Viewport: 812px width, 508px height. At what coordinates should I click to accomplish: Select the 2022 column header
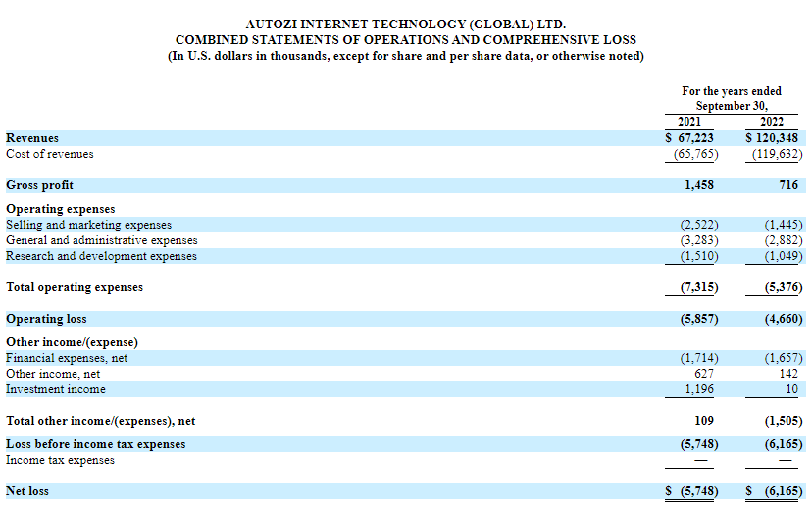tap(772, 122)
